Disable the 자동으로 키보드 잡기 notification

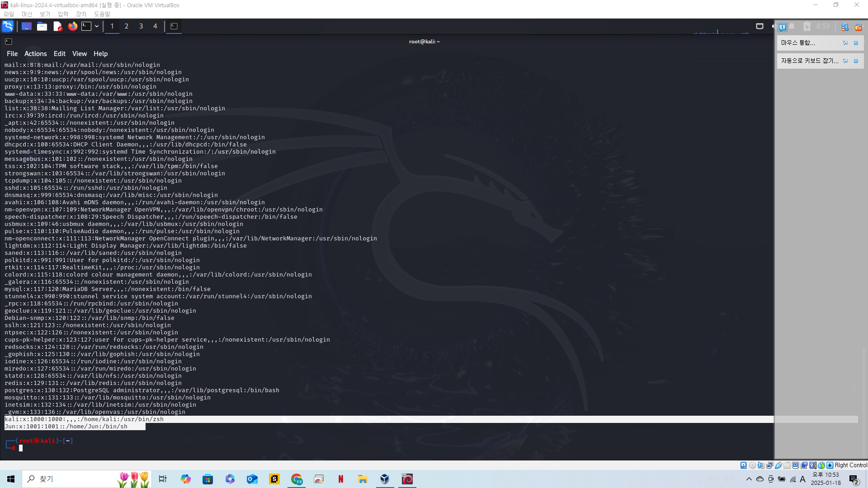click(x=845, y=61)
